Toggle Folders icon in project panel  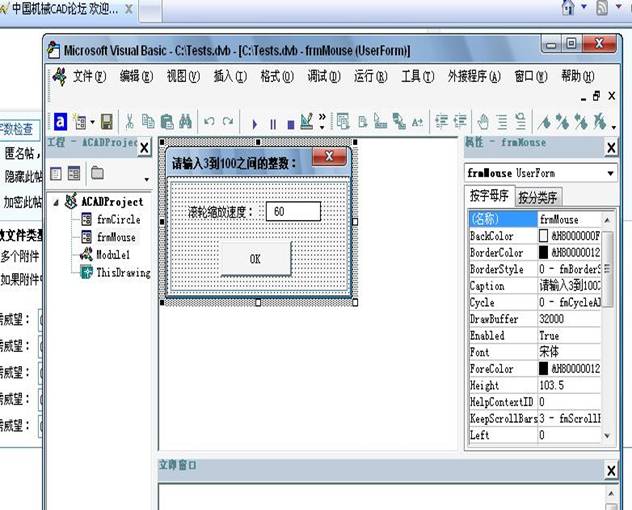[x=97, y=174]
